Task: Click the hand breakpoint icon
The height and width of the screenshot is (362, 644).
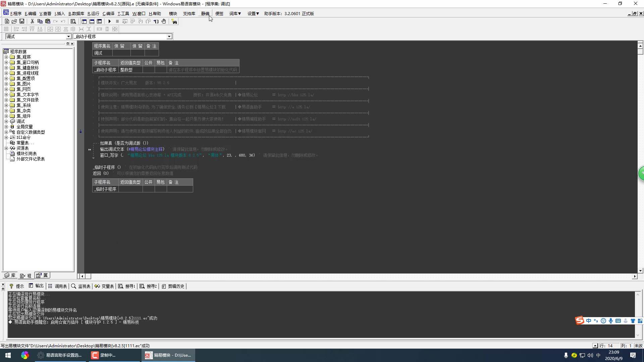Action: [x=164, y=21]
